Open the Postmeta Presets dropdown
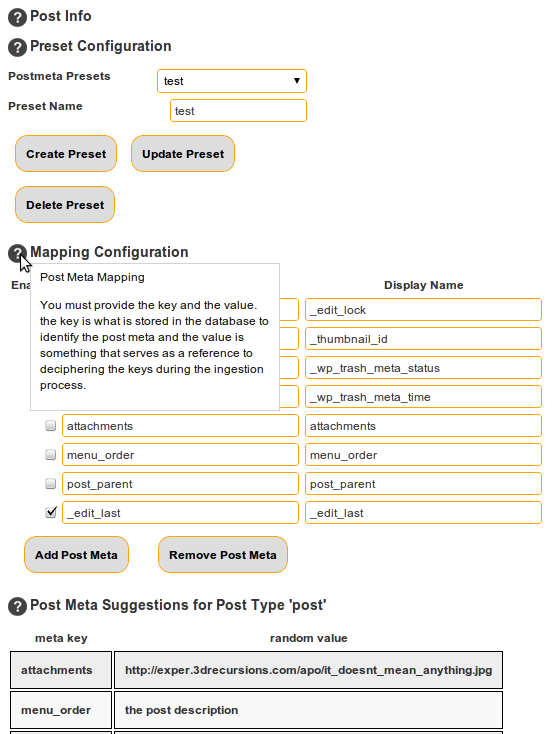 [232, 81]
